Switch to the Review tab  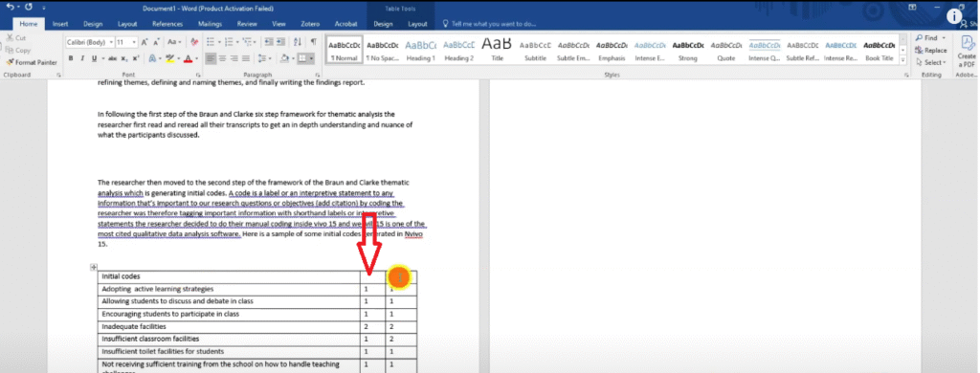[x=248, y=24]
